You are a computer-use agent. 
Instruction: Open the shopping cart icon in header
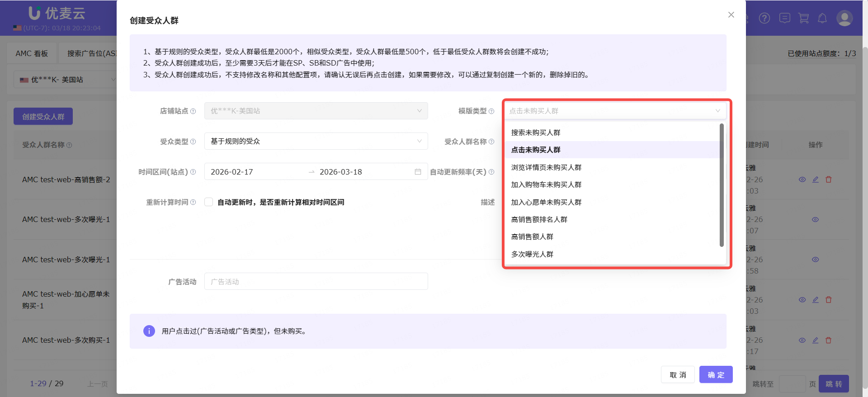pos(804,18)
